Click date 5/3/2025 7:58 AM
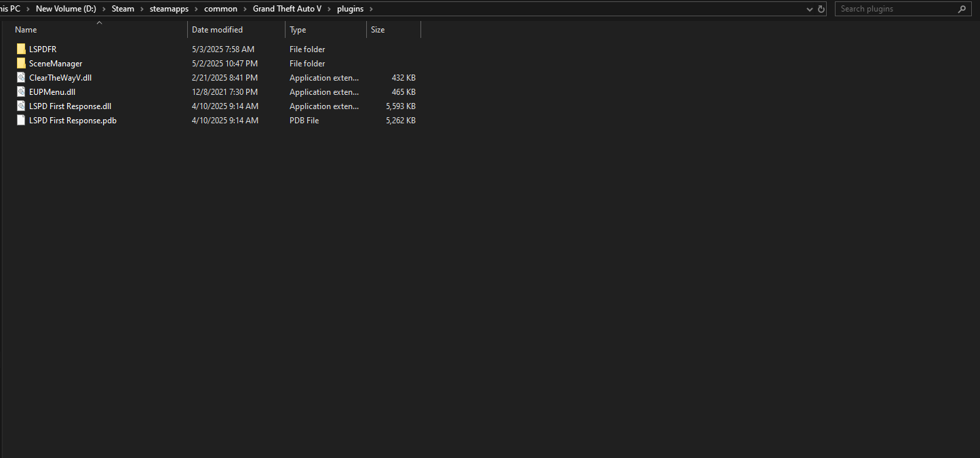The height and width of the screenshot is (458, 980). coord(223,49)
